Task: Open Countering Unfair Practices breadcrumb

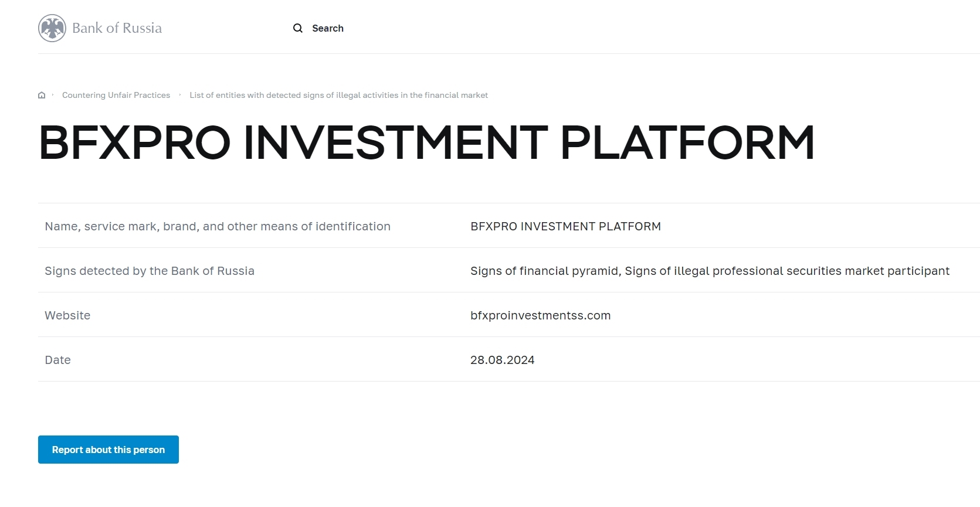Action: [x=116, y=95]
